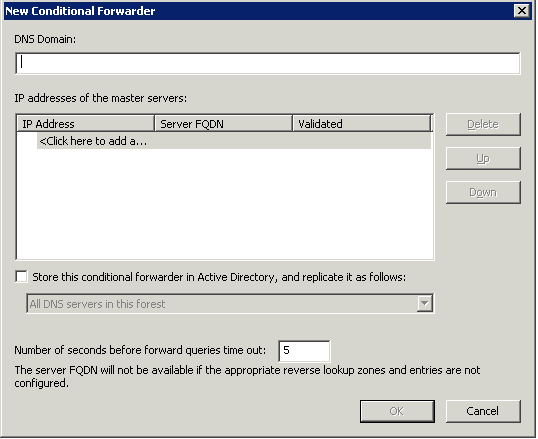The height and width of the screenshot is (439, 538).
Task: Click the Delete button
Action: [483, 124]
